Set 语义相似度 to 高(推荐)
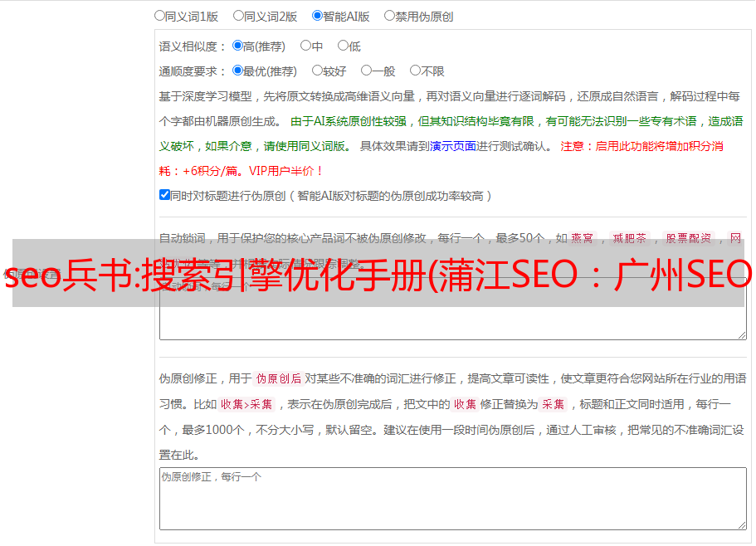Screen dimensions: 756x546 [237, 46]
